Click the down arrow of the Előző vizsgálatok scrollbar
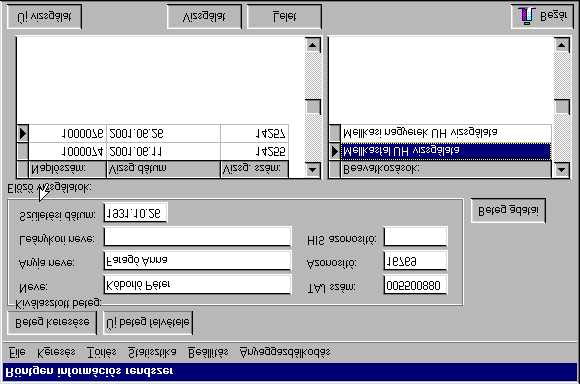This screenshot has height=384, width=580. (x=313, y=170)
